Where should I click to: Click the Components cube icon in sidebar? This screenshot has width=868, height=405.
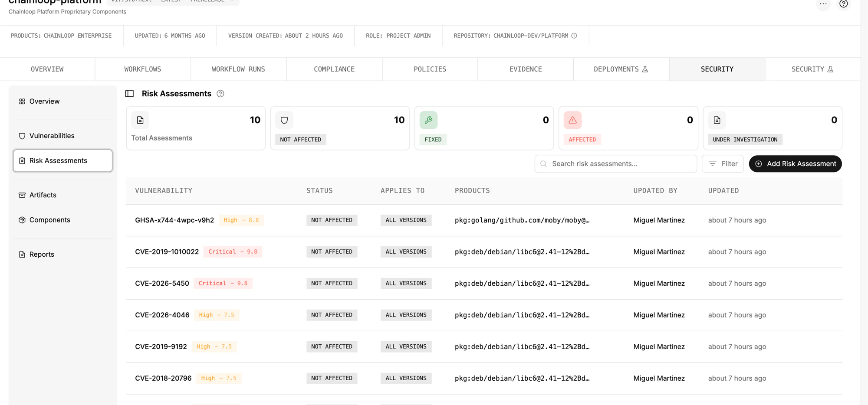pos(22,220)
